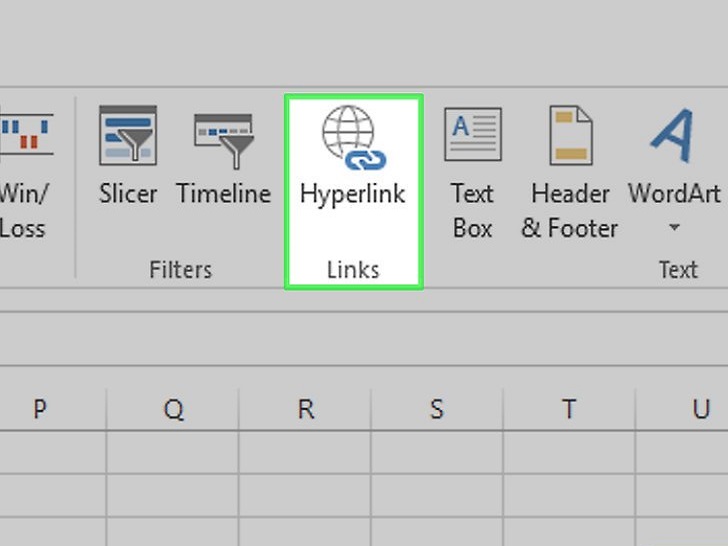Insert a Text Box
728x546 pixels.
(472, 172)
